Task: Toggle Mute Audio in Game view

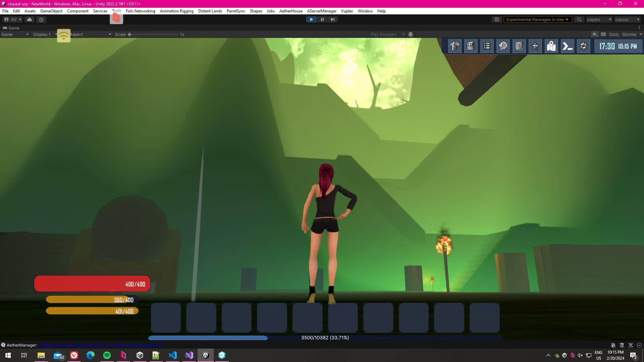Action: tap(595, 34)
